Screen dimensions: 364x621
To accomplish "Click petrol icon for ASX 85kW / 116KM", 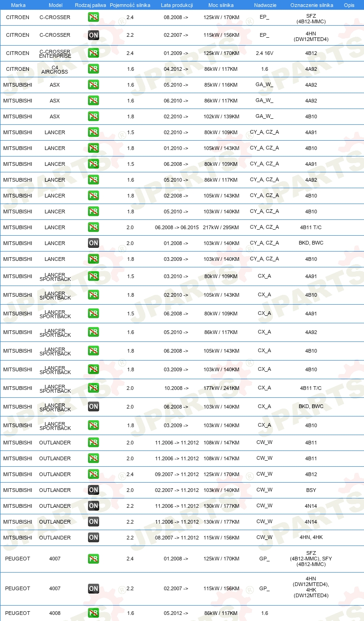I will coord(94,85).
